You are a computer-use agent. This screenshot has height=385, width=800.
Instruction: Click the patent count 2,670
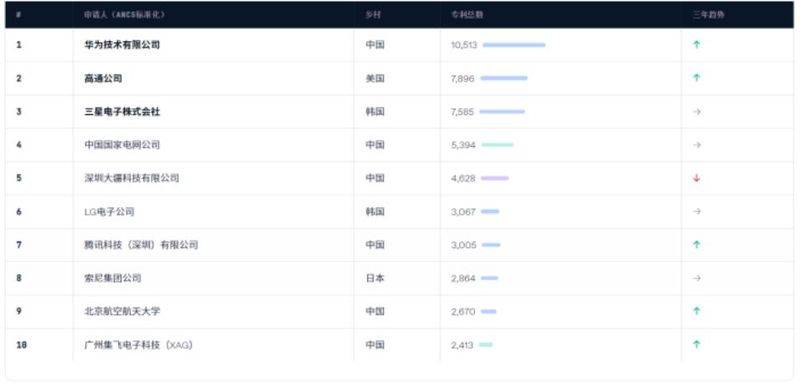click(463, 312)
